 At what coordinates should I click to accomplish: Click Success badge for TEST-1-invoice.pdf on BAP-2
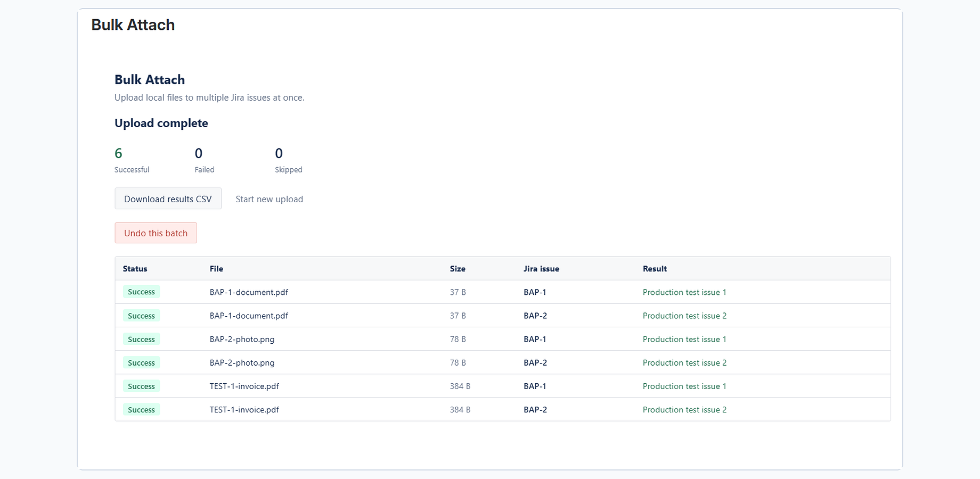pos(141,409)
